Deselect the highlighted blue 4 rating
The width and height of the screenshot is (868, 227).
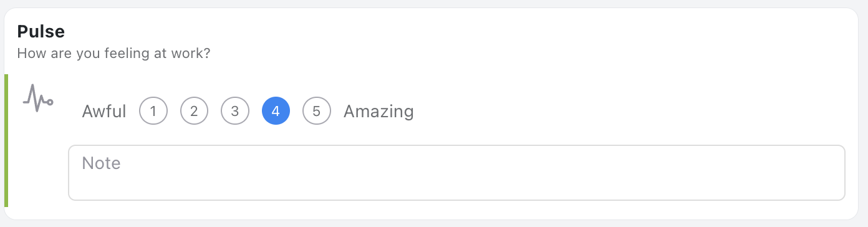click(276, 112)
